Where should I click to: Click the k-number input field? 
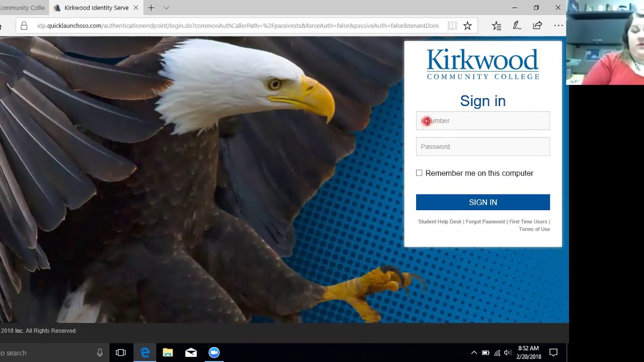(x=482, y=121)
